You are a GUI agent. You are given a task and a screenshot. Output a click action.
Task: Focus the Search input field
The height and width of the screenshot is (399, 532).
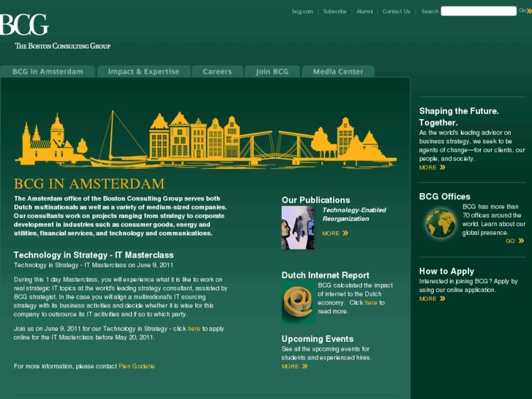479,11
